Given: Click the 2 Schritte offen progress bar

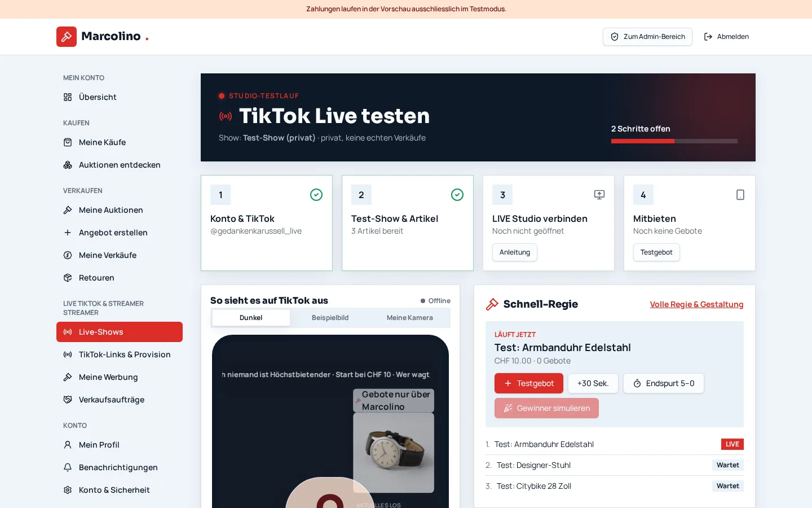Looking at the screenshot, I should point(674,141).
